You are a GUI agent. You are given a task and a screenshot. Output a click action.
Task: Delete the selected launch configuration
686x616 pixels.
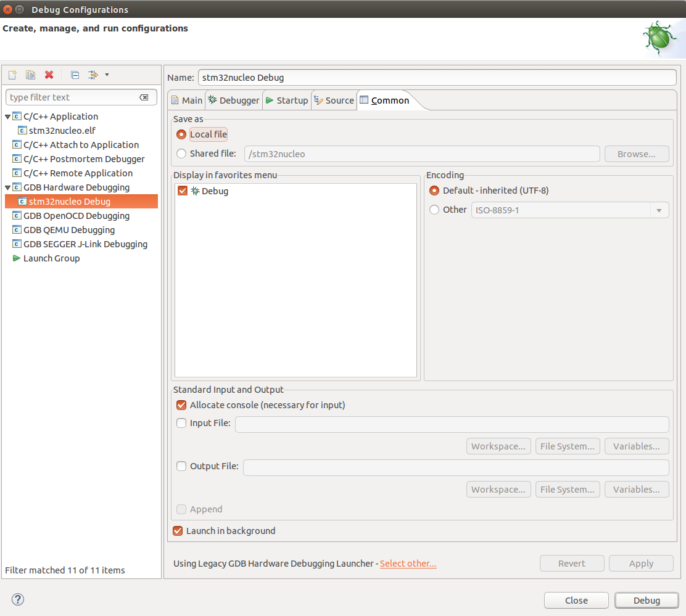click(49, 75)
